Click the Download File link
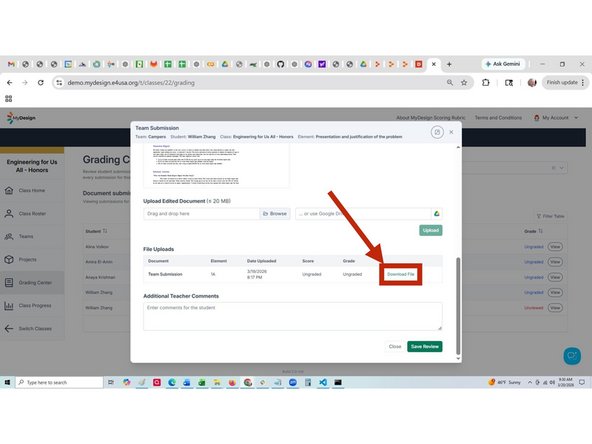Screen dimensions: 592x444 pyautogui.click(x=401, y=274)
